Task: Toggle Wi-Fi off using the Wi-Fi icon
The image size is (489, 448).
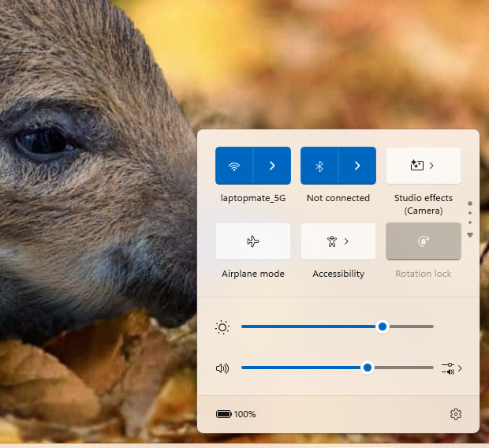Action: pyautogui.click(x=234, y=166)
